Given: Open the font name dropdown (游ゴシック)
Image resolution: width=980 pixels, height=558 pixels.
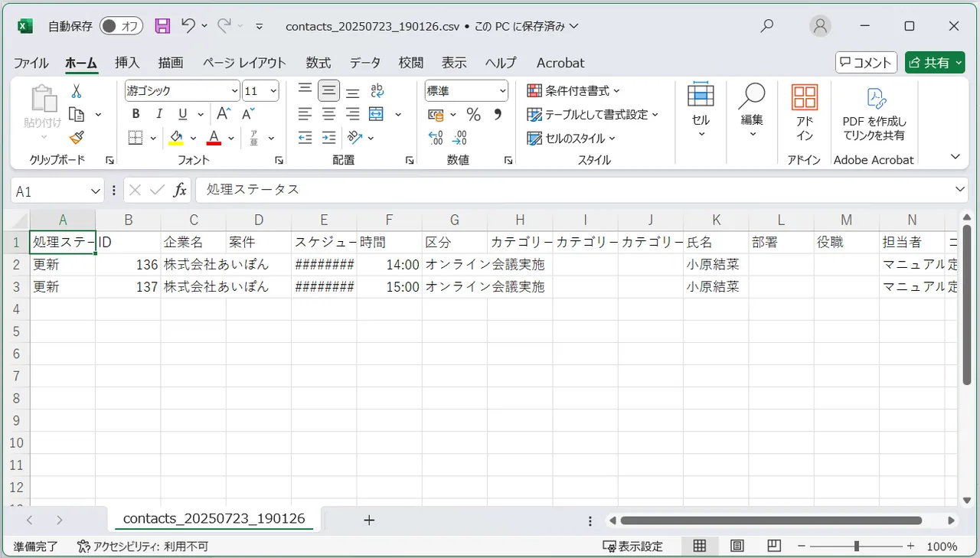Looking at the screenshot, I should click(234, 91).
